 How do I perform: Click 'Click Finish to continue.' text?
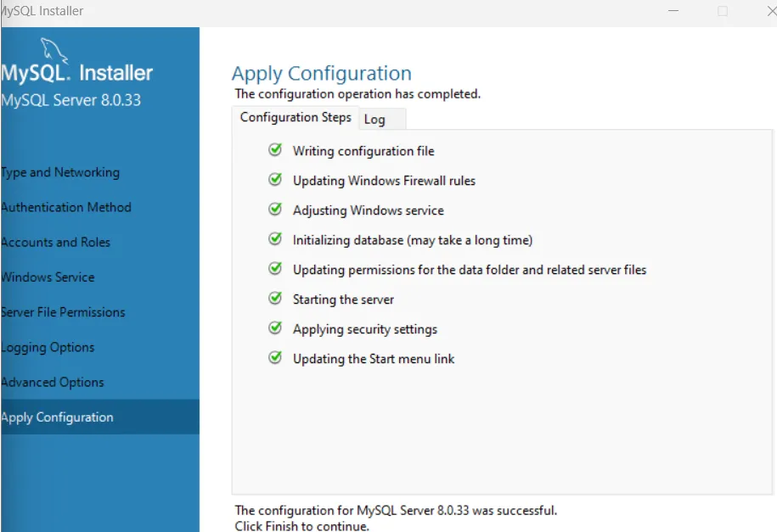[301, 526]
